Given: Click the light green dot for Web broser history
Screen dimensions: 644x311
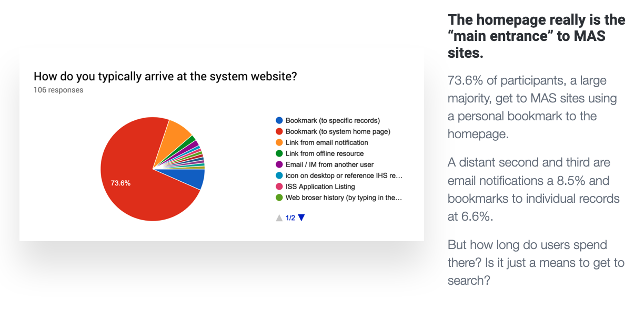Looking at the screenshot, I should coord(279,198).
